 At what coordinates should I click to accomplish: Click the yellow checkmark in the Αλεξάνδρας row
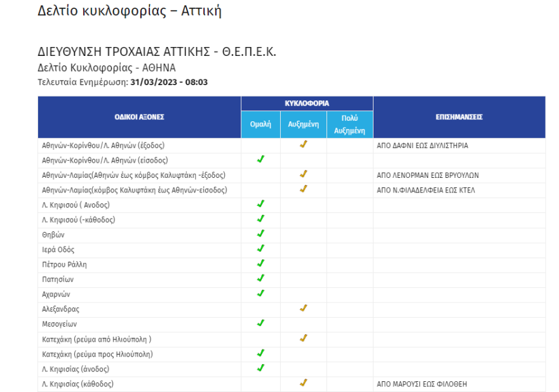(303, 308)
